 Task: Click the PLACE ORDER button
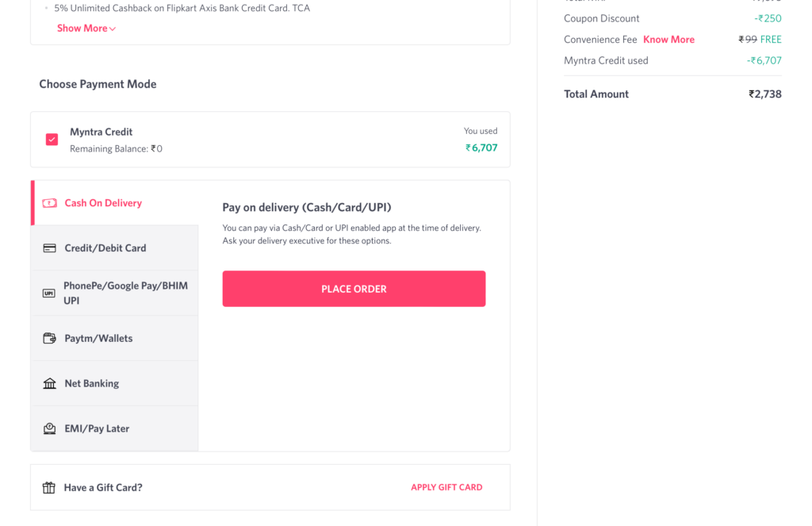(354, 289)
